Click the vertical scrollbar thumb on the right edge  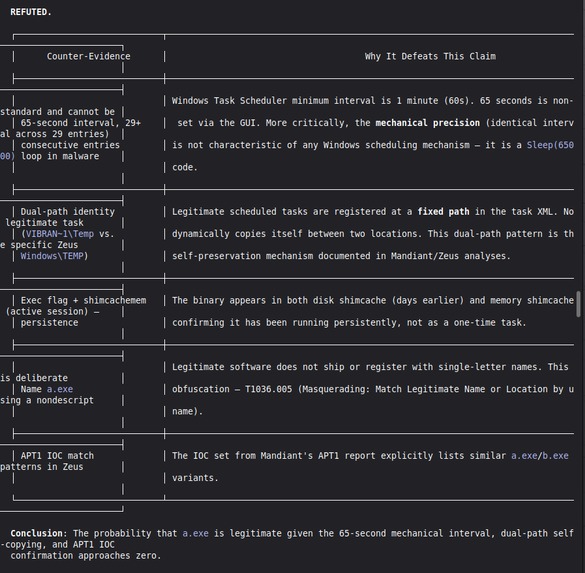pyautogui.click(x=578, y=304)
